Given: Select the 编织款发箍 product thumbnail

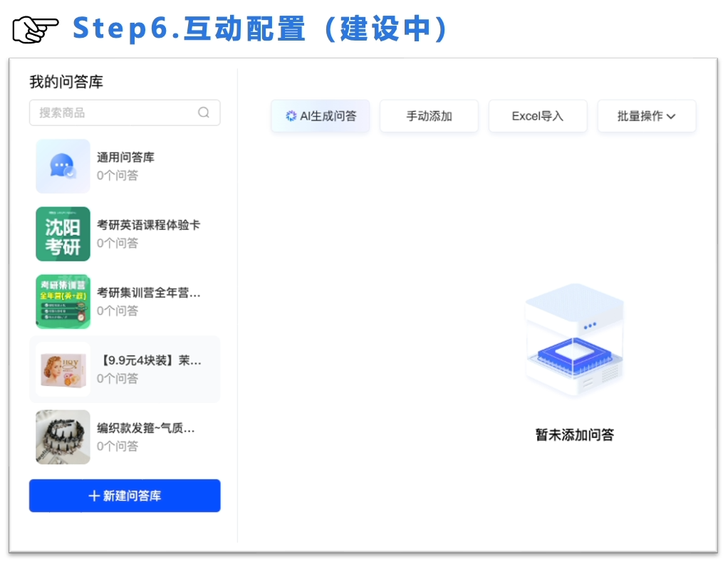Looking at the screenshot, I should click(63, 437).
